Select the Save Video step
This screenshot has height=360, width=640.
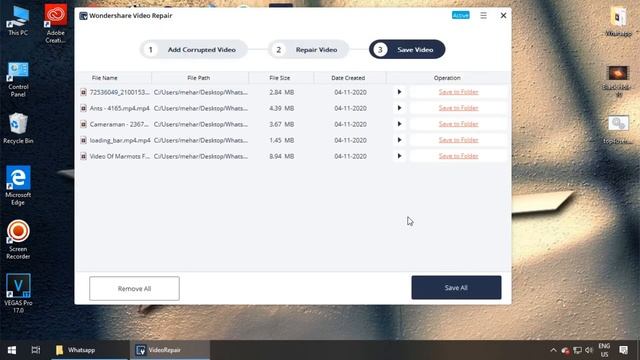point(407,49)
